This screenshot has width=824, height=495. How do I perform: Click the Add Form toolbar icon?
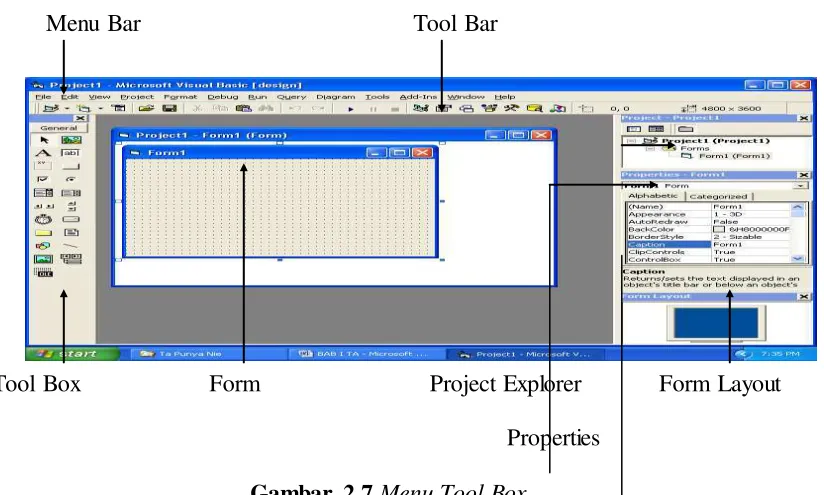84,108
